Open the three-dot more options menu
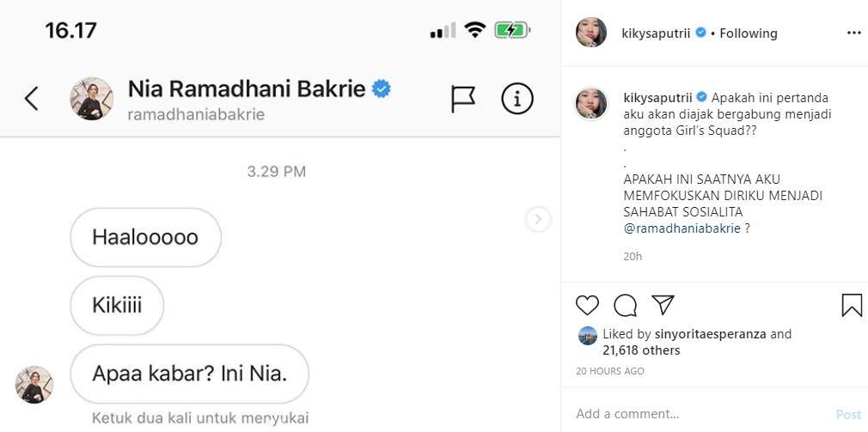 [x=853, y=33]
